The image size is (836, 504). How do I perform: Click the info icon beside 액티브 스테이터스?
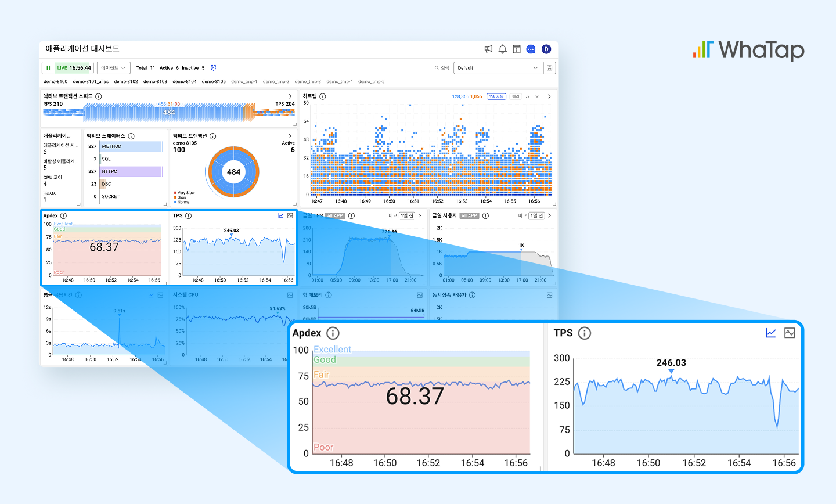tap(131, 136)
